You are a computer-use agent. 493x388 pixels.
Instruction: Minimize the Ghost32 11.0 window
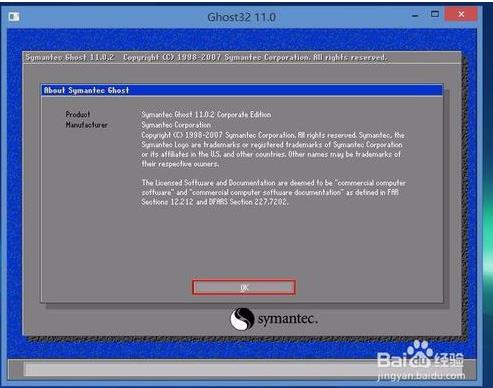[x=415, y=15]
